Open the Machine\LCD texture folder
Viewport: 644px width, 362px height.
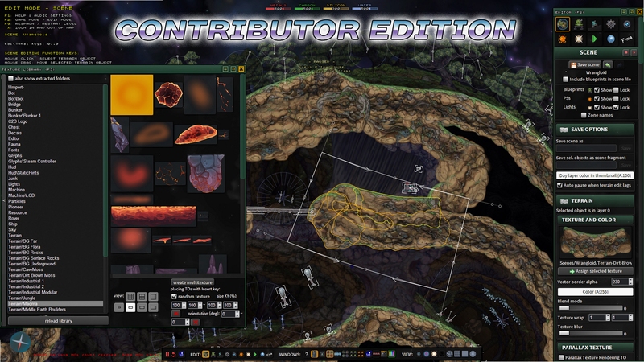click(22, 195)
